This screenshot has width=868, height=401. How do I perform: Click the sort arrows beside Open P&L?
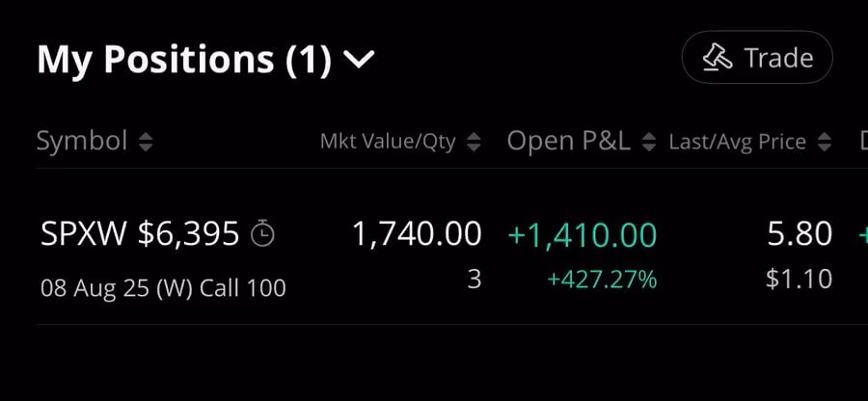point(649,143)
